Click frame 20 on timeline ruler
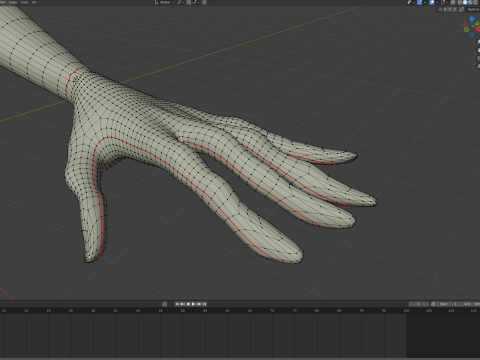This screenshot has height=360, width=480. pyautogui.click(x=49, y=311)
